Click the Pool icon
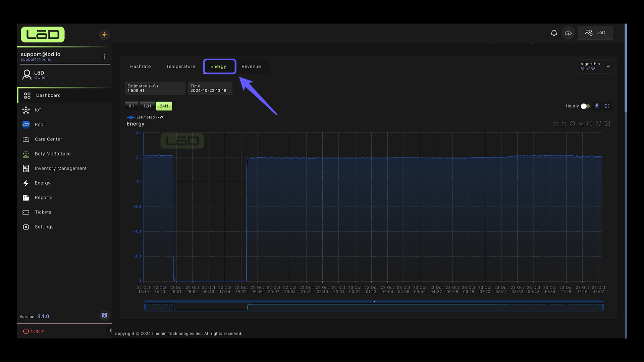The width and height of the screenshot is (644, 362). point(26,125)
